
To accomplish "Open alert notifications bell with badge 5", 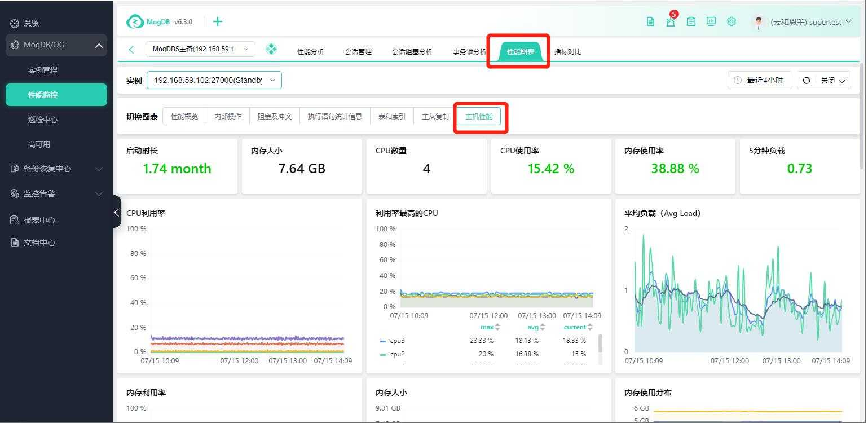I will 671,21.
